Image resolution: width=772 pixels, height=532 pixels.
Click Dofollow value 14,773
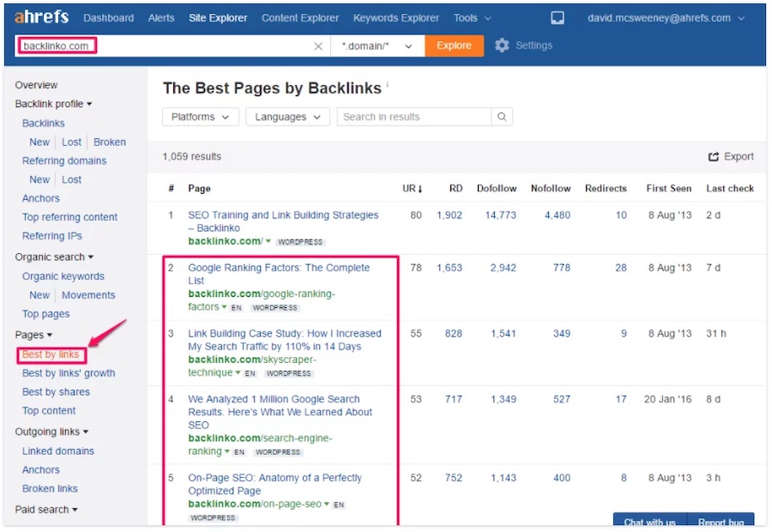(500, 215)
